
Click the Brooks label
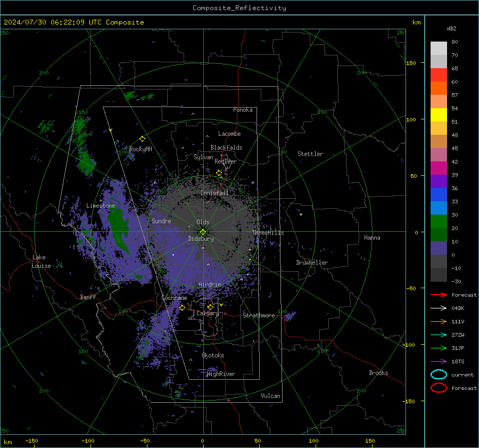click(x=378, y=373)
